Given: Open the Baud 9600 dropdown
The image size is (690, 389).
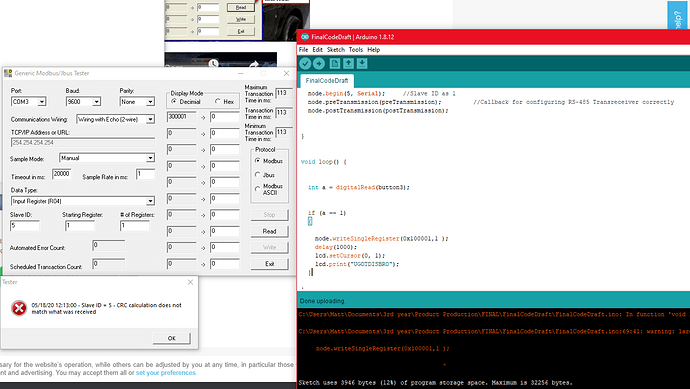Looking at the screenshot, I should pos(96,102).
